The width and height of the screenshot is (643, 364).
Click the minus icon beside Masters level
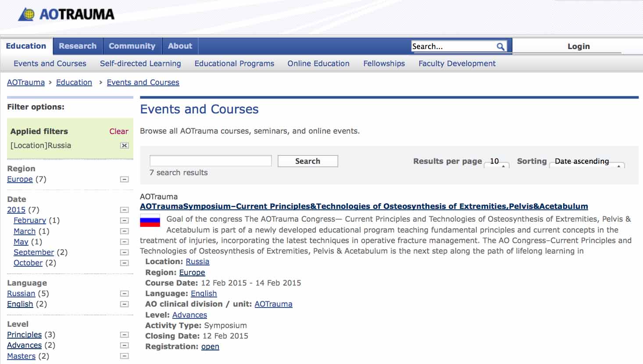click(x=125, y=356)
